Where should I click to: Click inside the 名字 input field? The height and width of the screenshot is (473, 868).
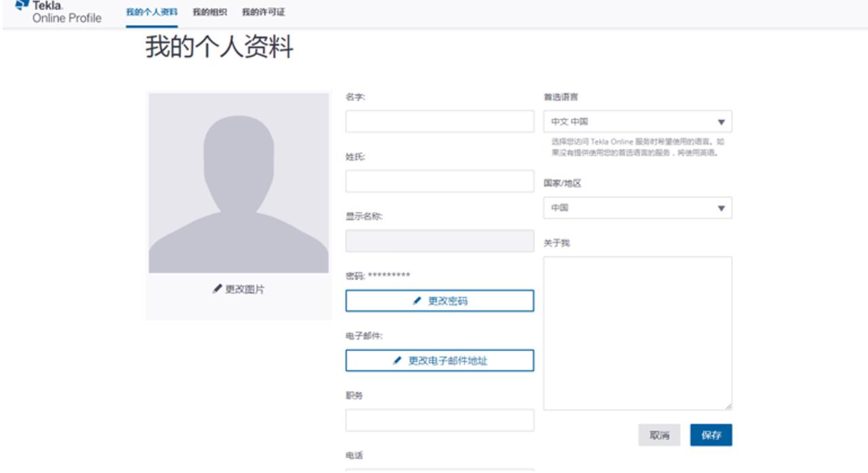[439, 121]
